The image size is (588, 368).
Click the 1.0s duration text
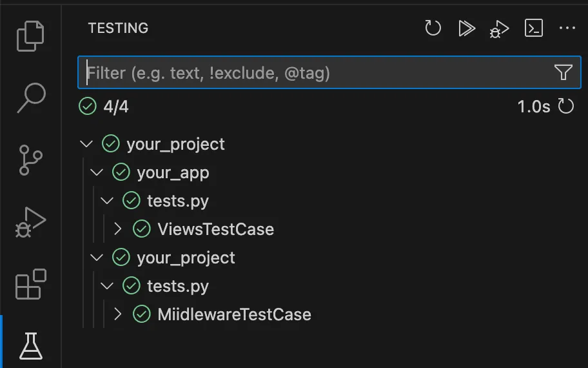coord(534,107)
